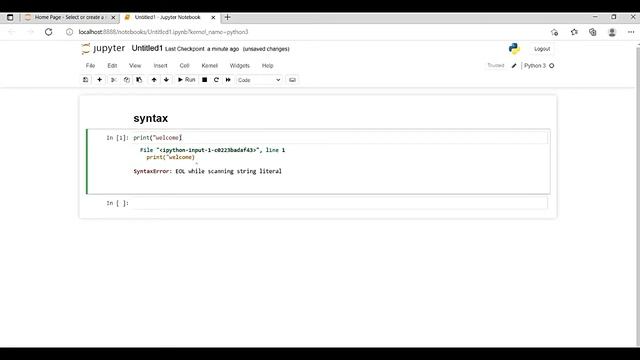Open the command palette keyboard icon
Screen dimensions: 640x360
pos(292,80)
